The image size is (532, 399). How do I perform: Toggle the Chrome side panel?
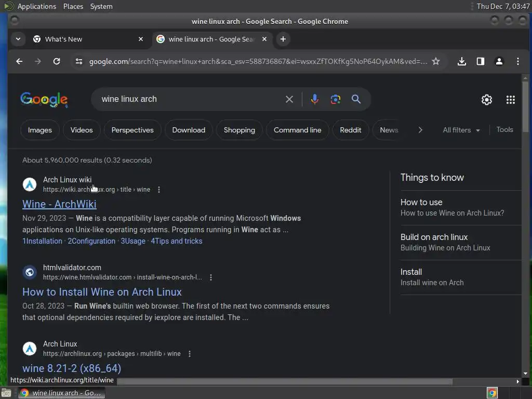(480, 61)
